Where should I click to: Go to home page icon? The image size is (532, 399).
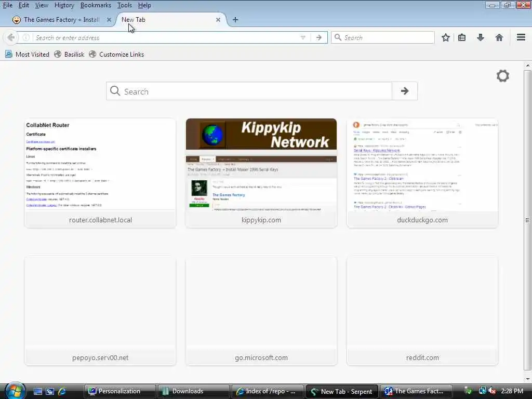[499, 37]
